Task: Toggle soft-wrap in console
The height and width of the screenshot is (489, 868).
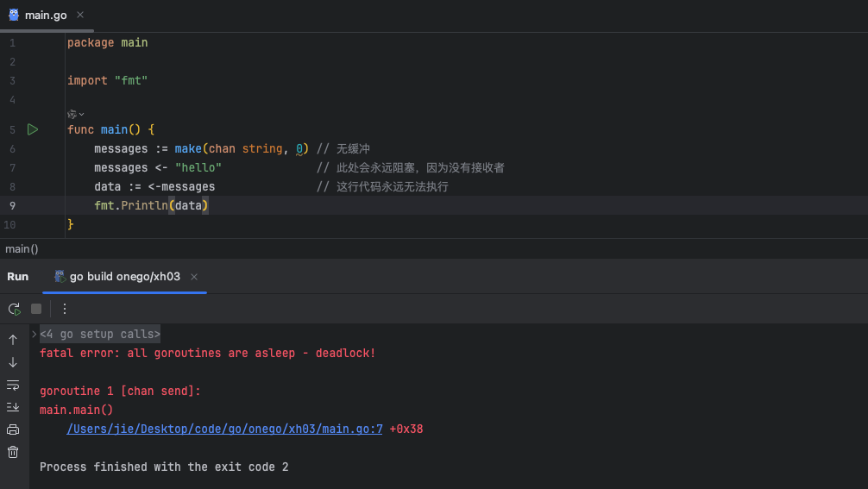Action: pyautogui.click(x=13, y=385)
